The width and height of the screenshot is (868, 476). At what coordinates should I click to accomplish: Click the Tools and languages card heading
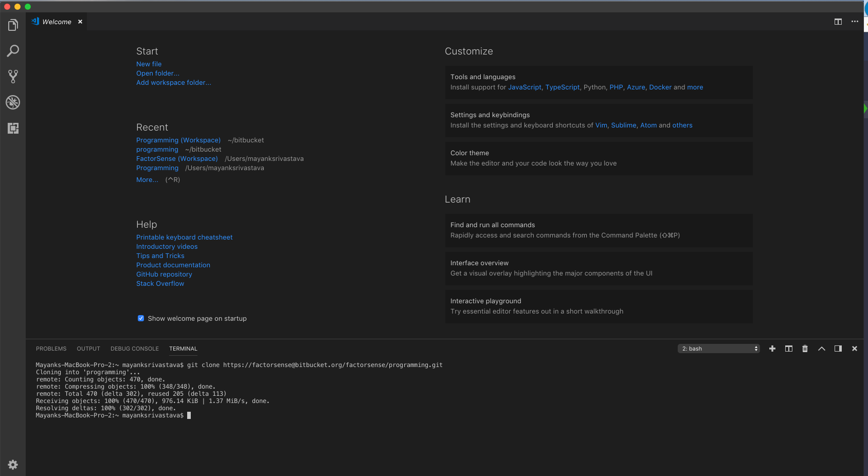coord(483,77)
